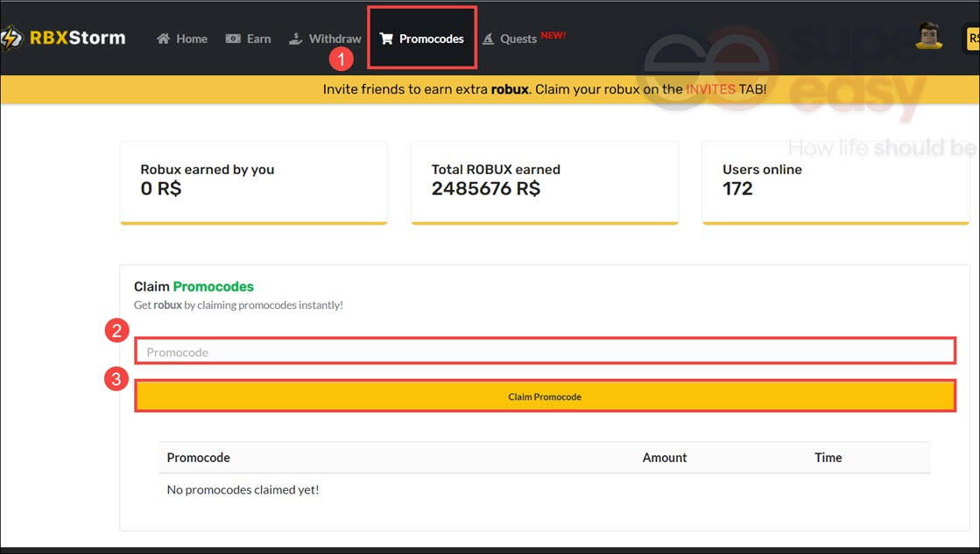The height and width of the screenshot is (554, 980).
Task: Click the Time table column header
Action: coord(828,458)
